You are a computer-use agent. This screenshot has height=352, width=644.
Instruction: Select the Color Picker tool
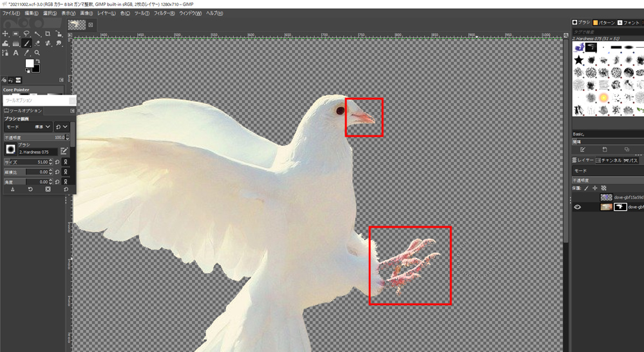click(26, 53)
